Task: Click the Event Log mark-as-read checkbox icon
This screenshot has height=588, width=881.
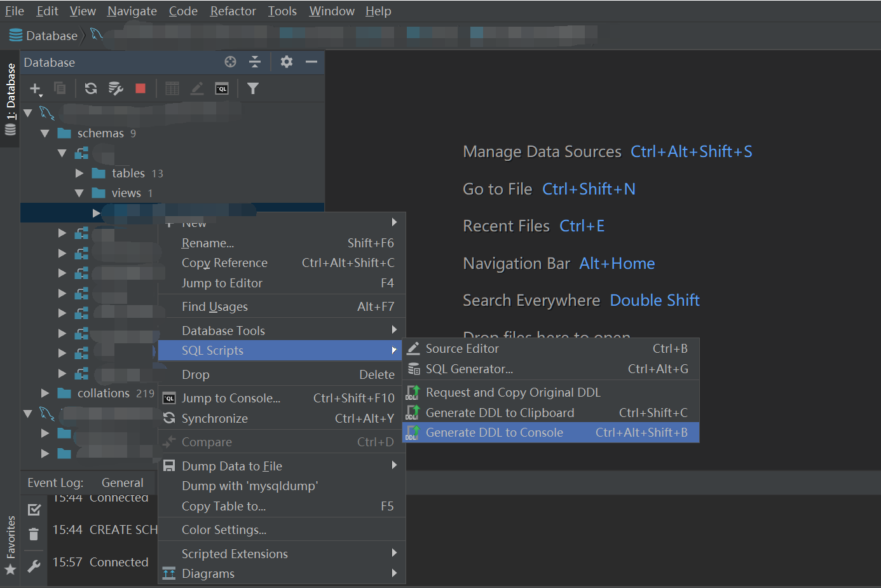Action: click(34, 509)
